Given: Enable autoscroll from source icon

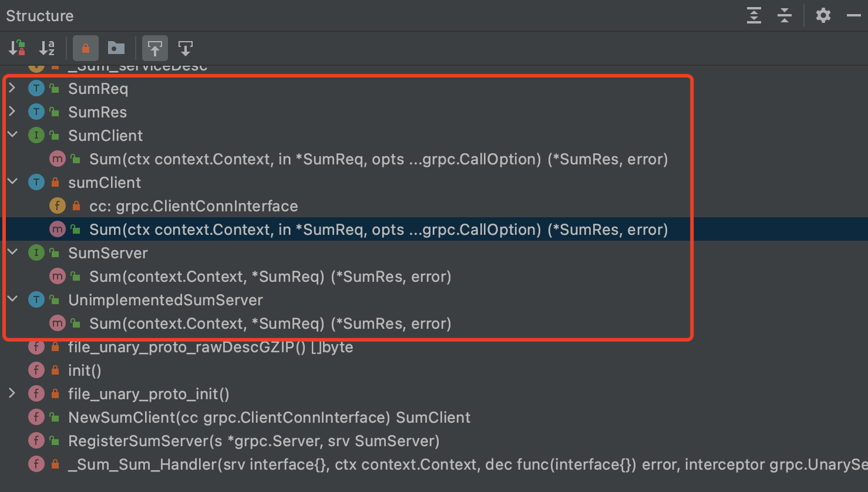Looking at the screenshot, I should [x=186, y=48].
